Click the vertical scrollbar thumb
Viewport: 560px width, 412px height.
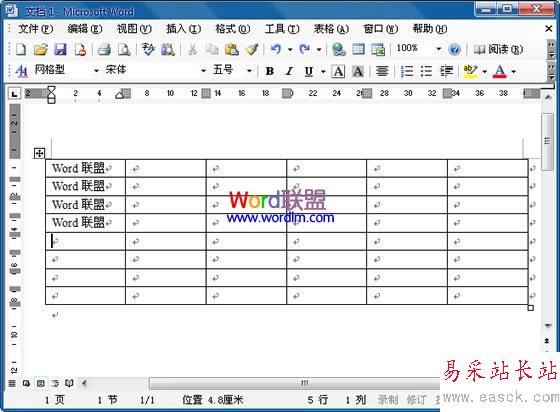point(547,141)
